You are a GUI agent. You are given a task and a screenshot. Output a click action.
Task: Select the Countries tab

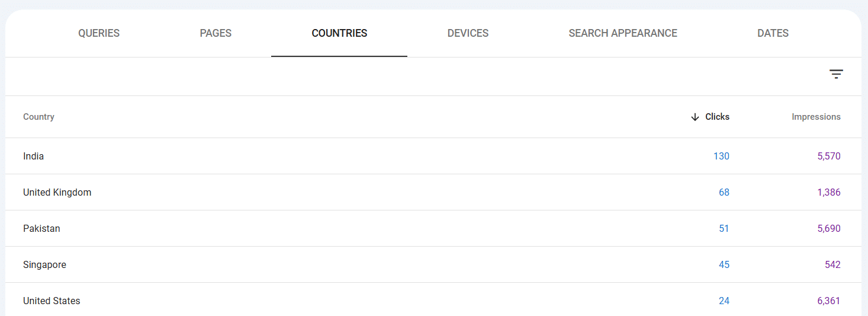coord(339,33)
